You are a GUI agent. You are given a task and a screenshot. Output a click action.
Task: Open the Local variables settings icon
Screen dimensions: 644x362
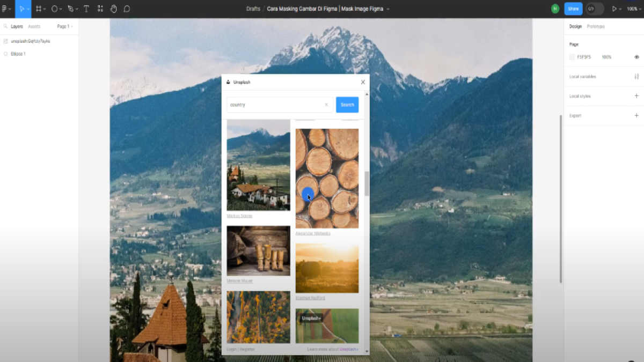click(636, 77)
